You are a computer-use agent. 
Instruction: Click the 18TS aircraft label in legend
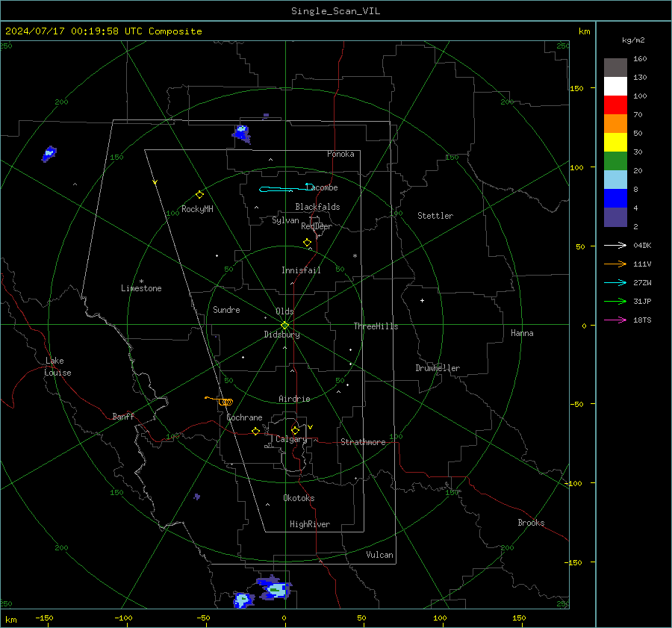coord(642,320)
